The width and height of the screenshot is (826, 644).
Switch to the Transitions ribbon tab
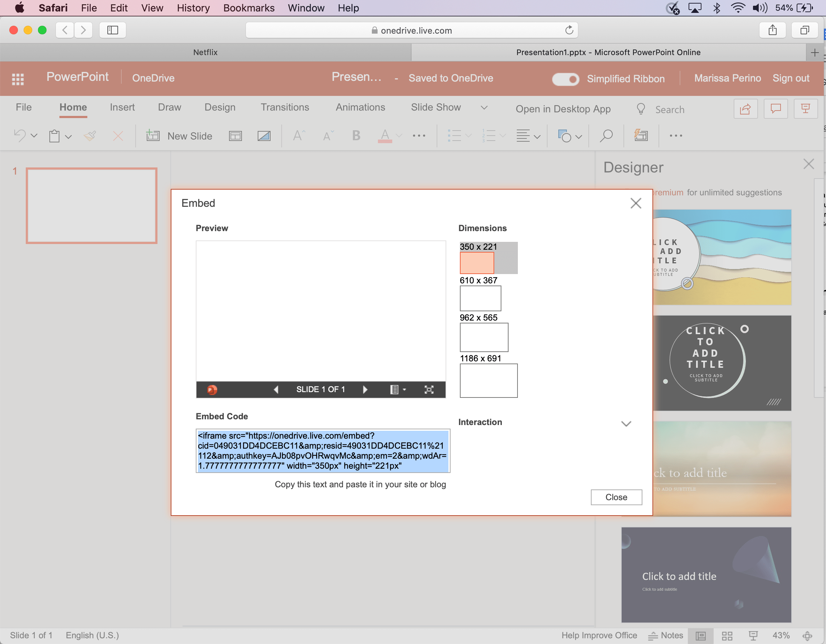point(285,107)
